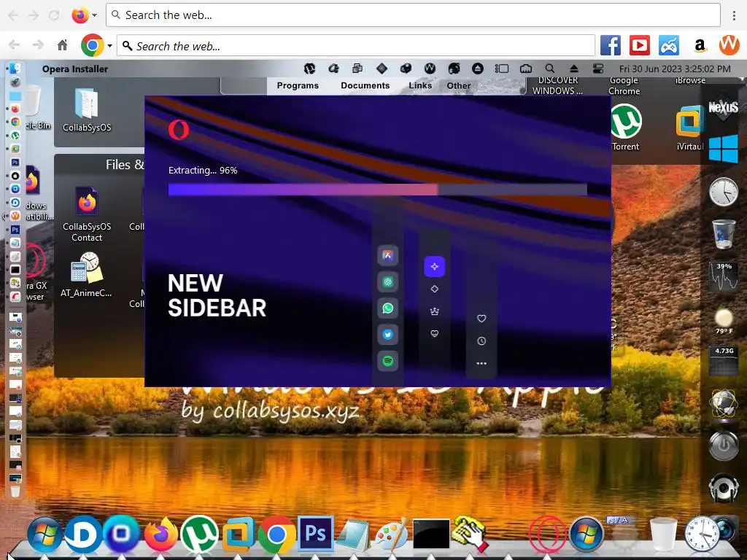
Task: Click the eject icon in menu bar
Action: [x=574, y=69]
